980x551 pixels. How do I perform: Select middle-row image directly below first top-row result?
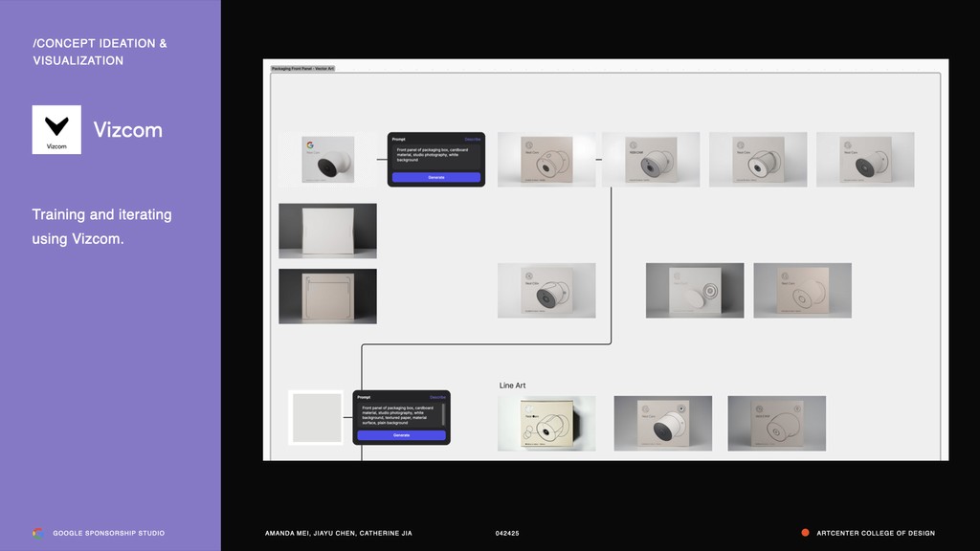click(x=546, y=291)
